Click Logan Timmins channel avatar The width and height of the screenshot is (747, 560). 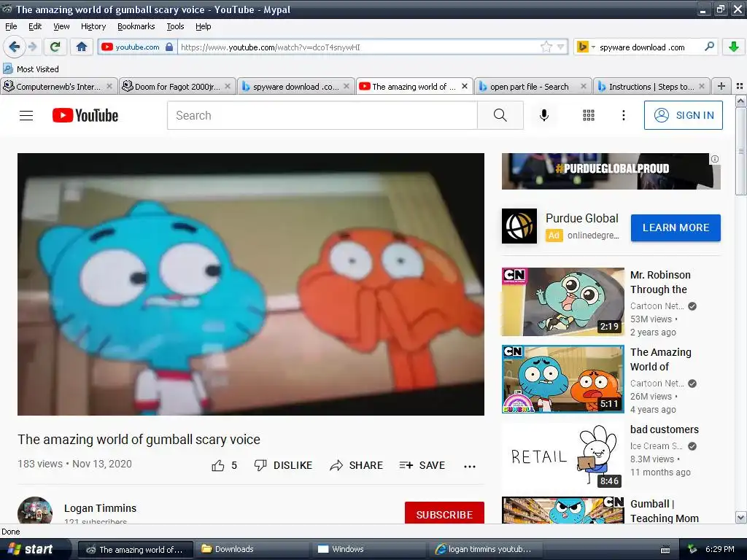[x=35, y=511]
